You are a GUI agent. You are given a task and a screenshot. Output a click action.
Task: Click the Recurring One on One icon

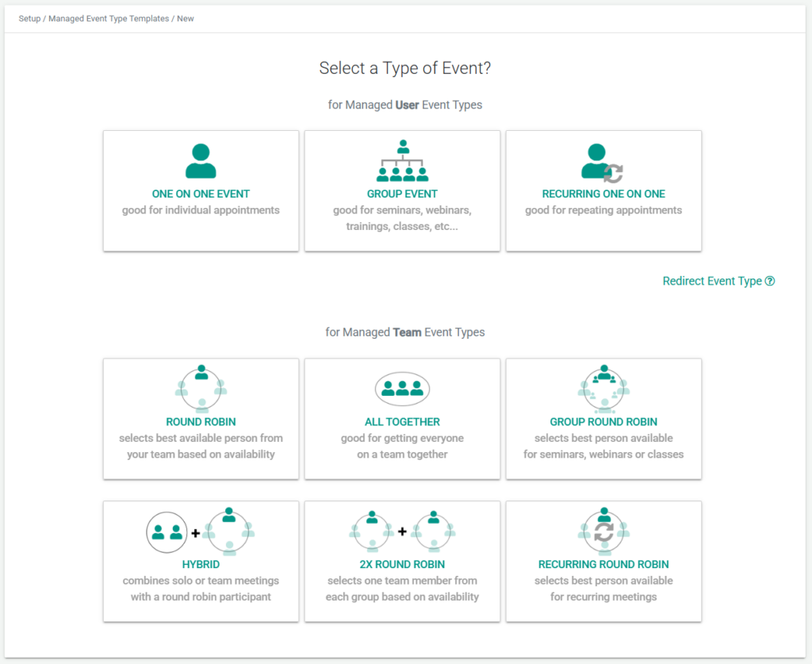pyautogui.click(x=603, y=163)
